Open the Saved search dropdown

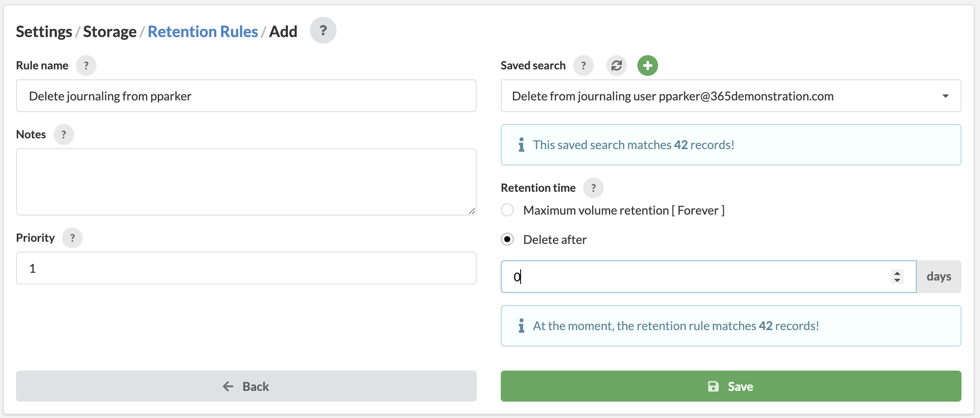[731, 96]
